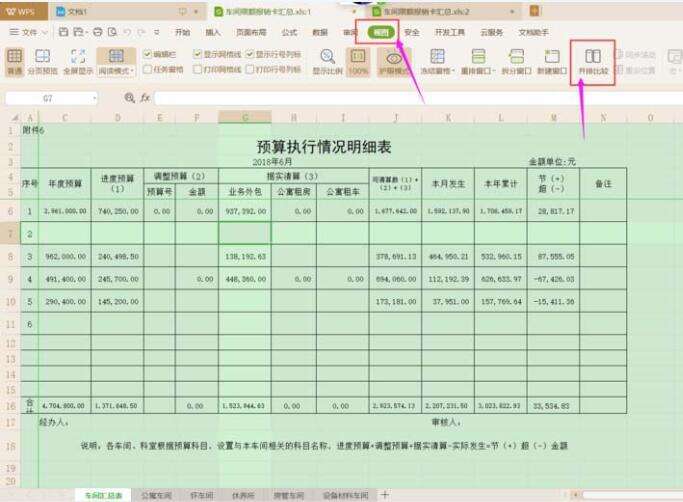Open the zoom ratio (显示比例) magnifier
This screenshot has width=683, height=502.
(328, 56)
